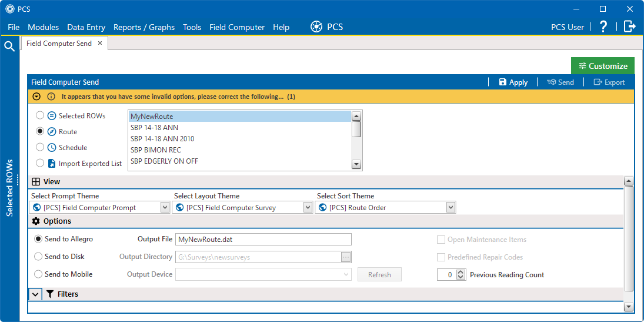Screen dimensions: 644x322
Task: Choose Send to Allegro option
Action: [x=38, y=239]
